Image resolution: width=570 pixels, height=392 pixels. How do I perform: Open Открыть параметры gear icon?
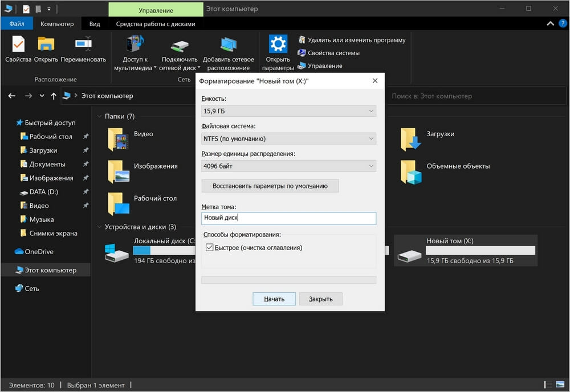[x=278, y=44]
